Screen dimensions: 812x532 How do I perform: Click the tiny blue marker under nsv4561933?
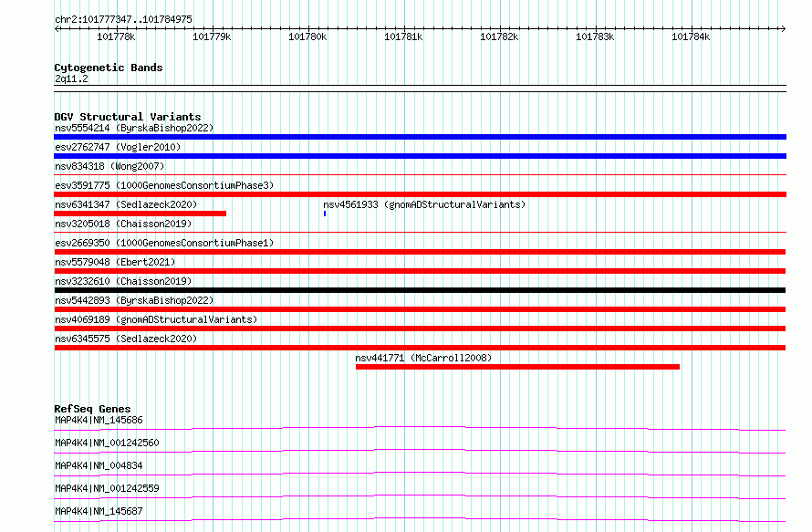(x=325, y=214)
